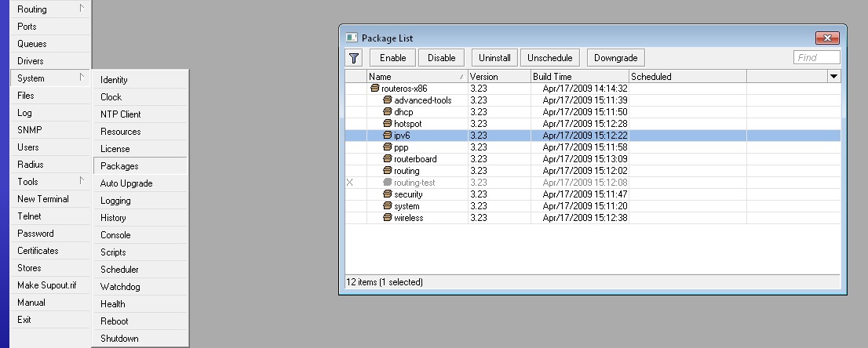Click the Unschedule button
This screenshot has height=348, width=868.
tap(549, 57)
